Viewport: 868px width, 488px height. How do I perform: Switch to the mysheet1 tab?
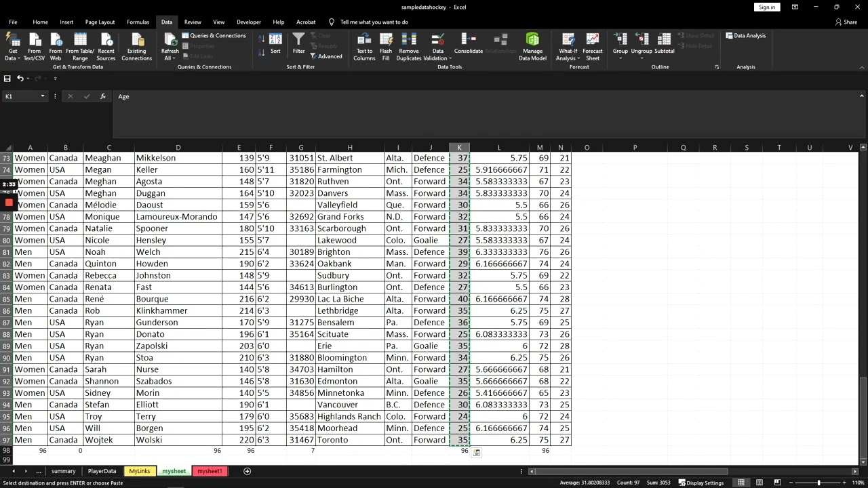[x=210, y=471]
